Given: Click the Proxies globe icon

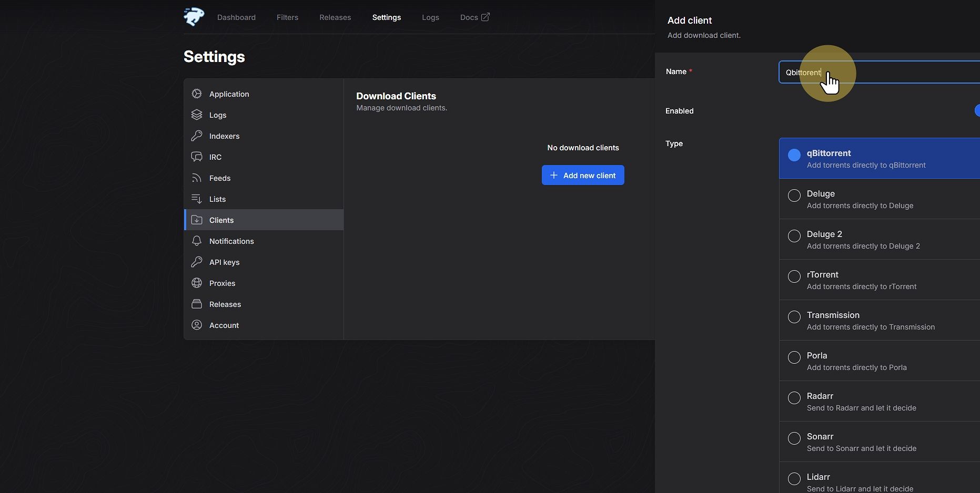Looking at the screenshot, I should pos(197,283).
